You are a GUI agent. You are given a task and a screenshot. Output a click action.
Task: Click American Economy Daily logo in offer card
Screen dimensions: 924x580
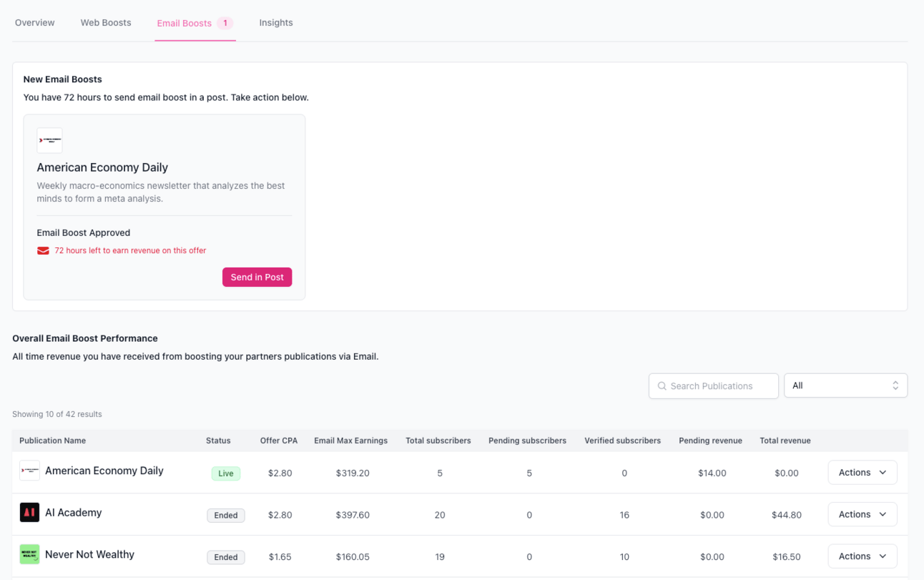coord(49,140)
